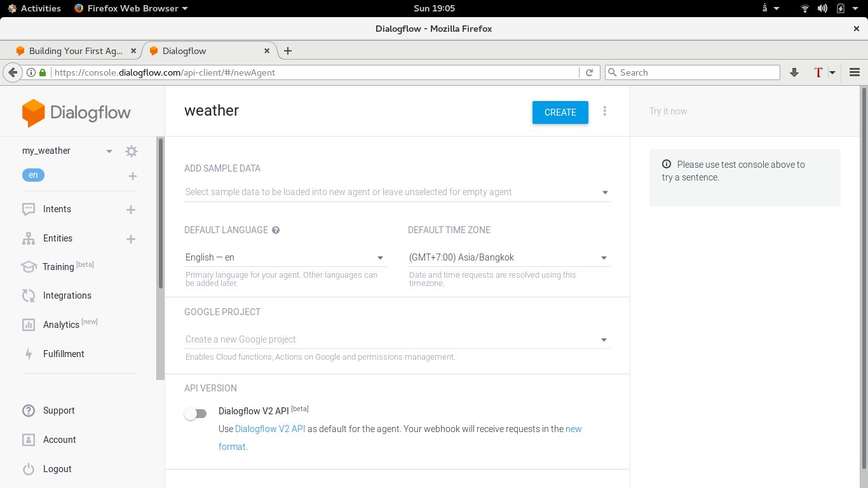Image resolution: width=868 pixels, height=488 pixels.
Task: Click the Wi-Fi icon in top bar
Action: pos(805,8)
